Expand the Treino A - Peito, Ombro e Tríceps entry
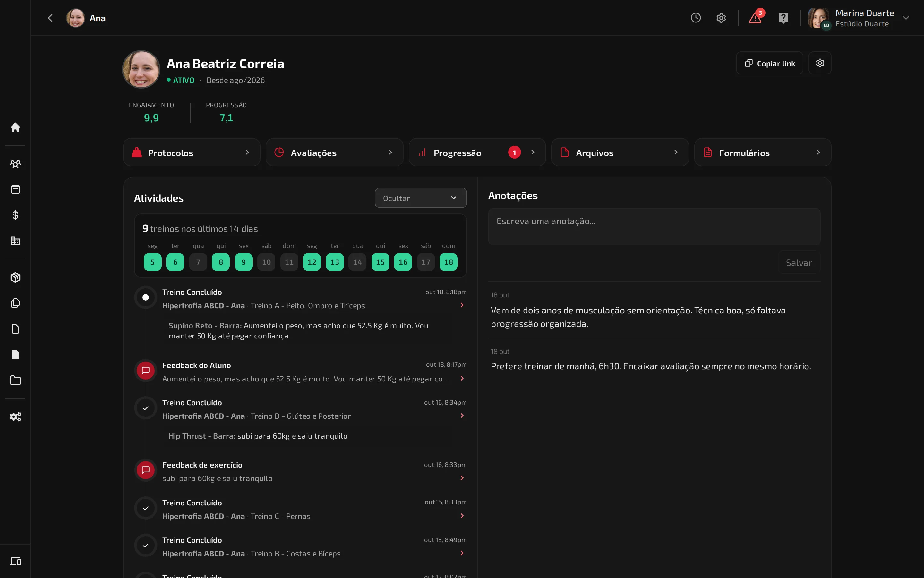The image size is (924, 578). pyautogui.click(x=462, y=305)
